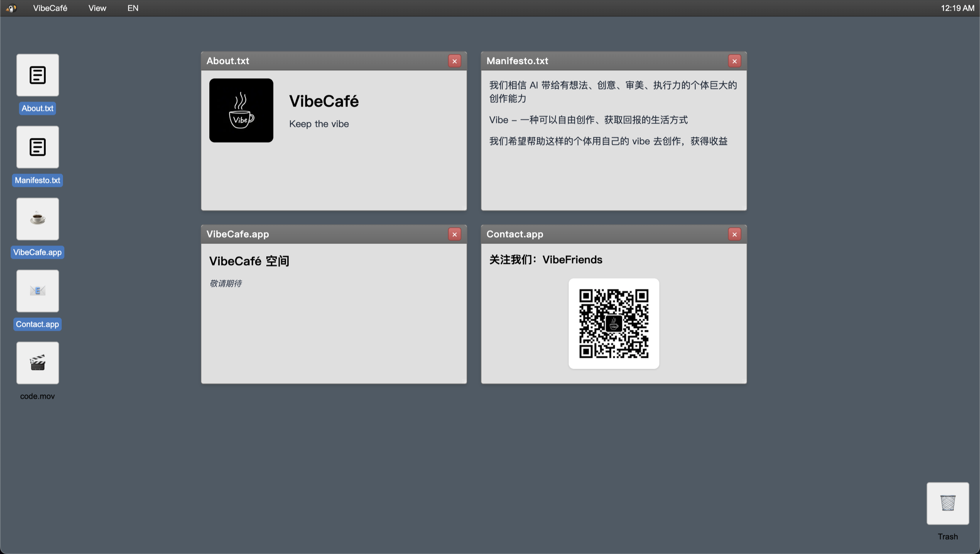
Task: Close the About.txt window
Action: [454, 61]
